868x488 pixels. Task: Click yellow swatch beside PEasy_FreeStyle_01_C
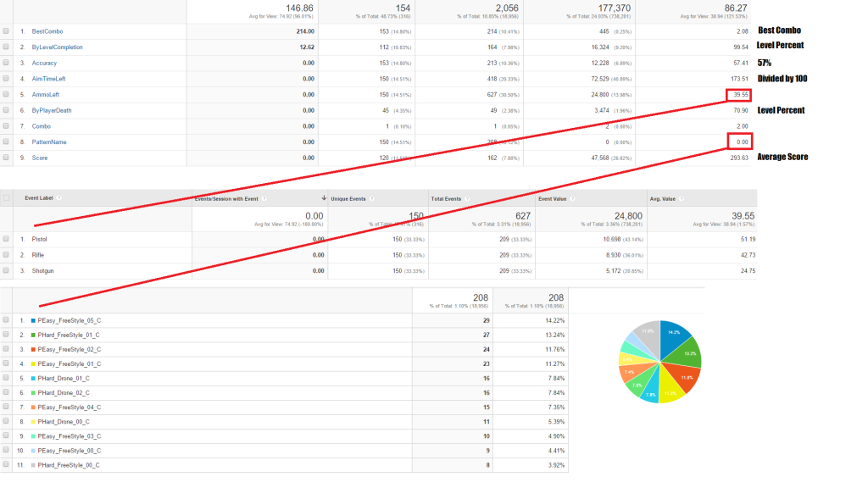click(x=33, y=363)
